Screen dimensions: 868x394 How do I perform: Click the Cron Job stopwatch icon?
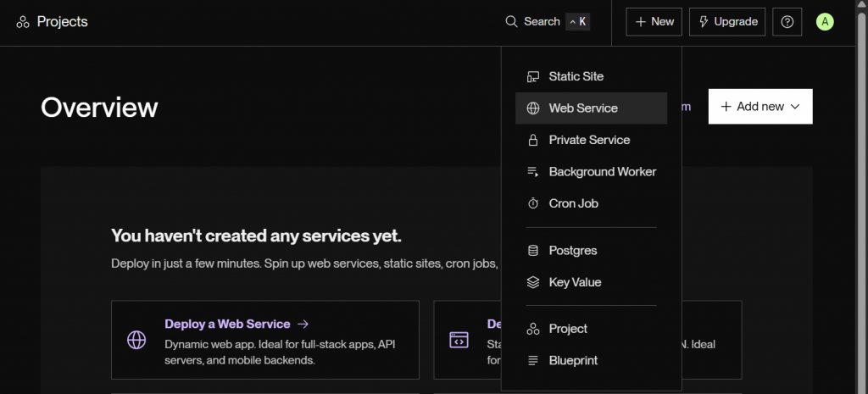tap(533, 203)
